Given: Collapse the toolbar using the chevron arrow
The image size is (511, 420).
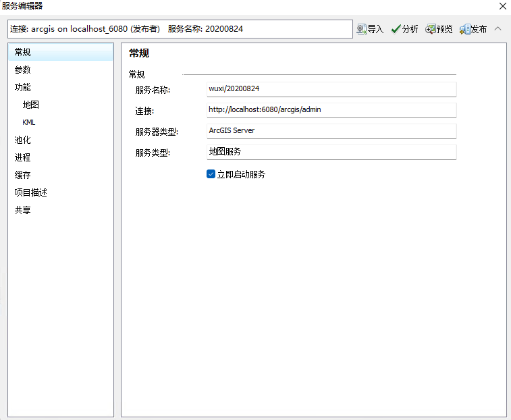Looking at the screenshot, I should (498, 29).
